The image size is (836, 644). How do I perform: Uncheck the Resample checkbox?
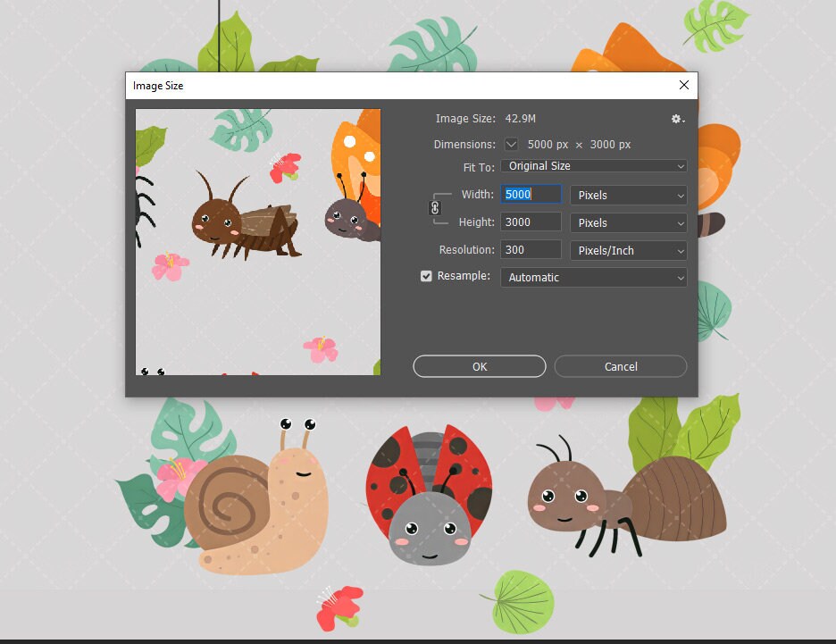(426, 276)
